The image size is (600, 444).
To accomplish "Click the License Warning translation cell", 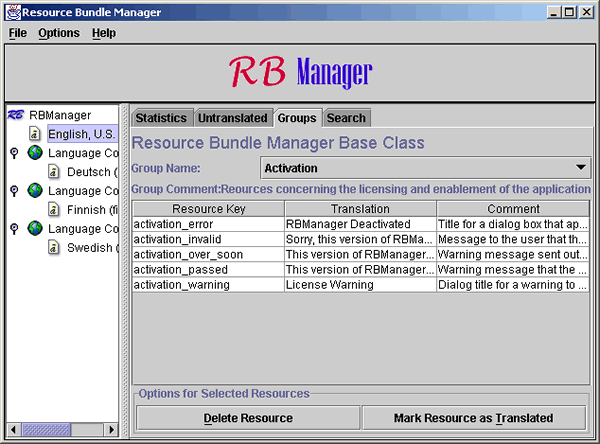I will coord(360,285).
